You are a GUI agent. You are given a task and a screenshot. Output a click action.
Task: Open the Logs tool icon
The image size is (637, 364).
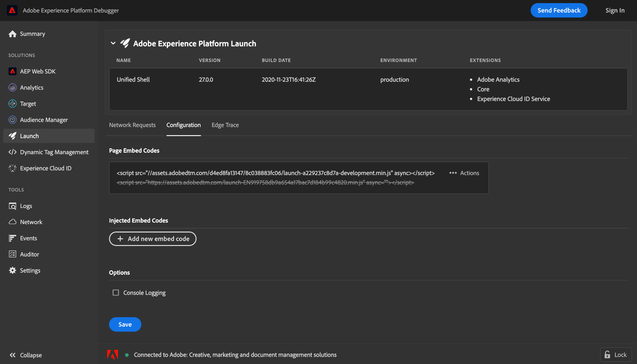(x=12, y=206)
